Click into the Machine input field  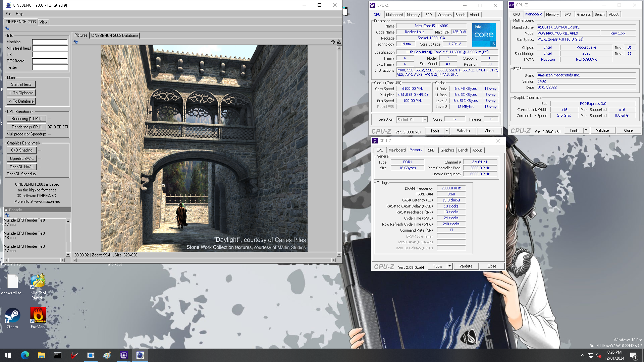tap(50, 42)
